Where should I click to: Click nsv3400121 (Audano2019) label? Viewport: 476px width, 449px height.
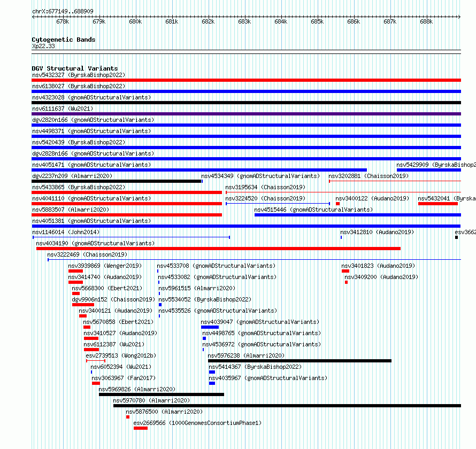[x=116, y=311]
